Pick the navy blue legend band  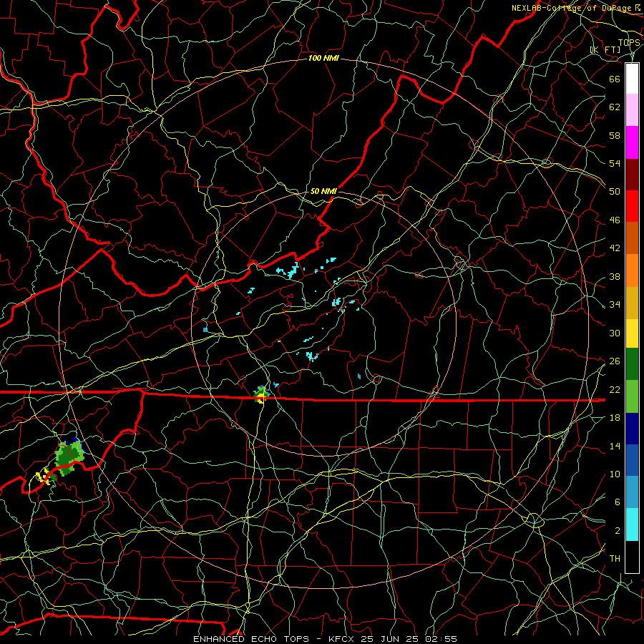(x=632, y=429)
